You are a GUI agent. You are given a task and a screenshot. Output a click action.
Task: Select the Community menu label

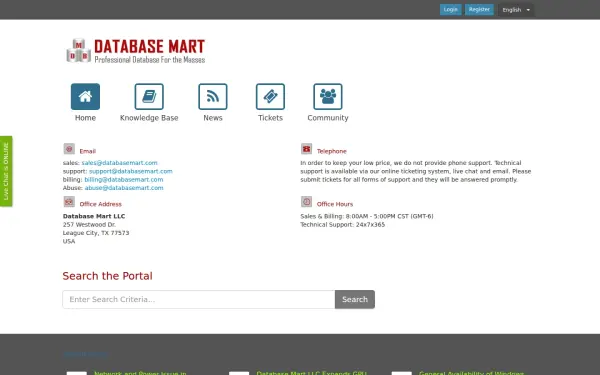328,118
